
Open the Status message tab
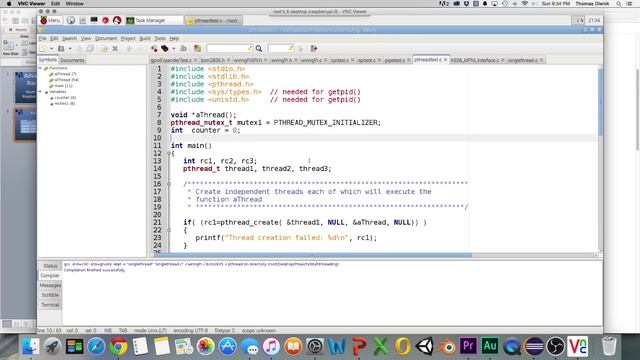coord(50,266)
